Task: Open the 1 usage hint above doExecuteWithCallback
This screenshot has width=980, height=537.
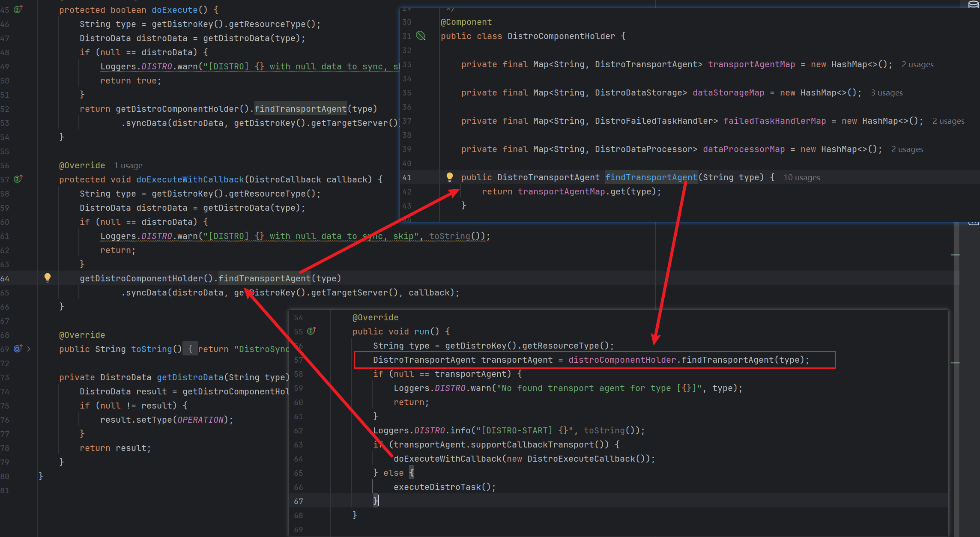Action: tap(128, 165)
